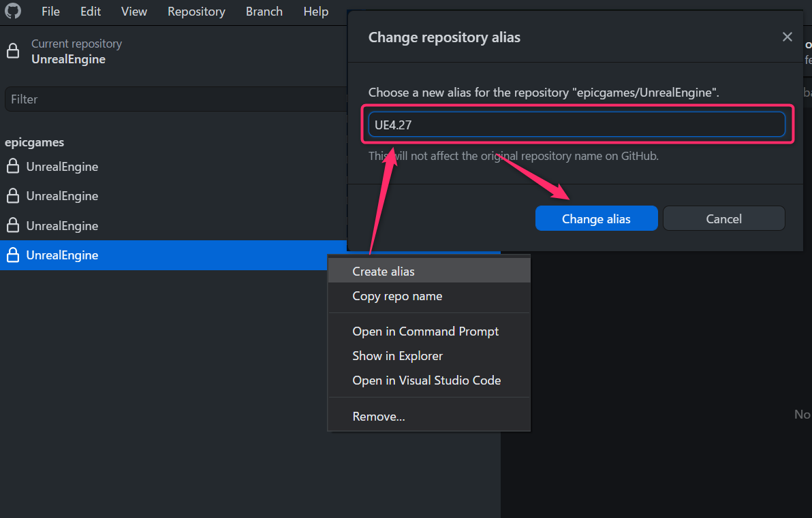Open the Help menu

pos(316,12)
